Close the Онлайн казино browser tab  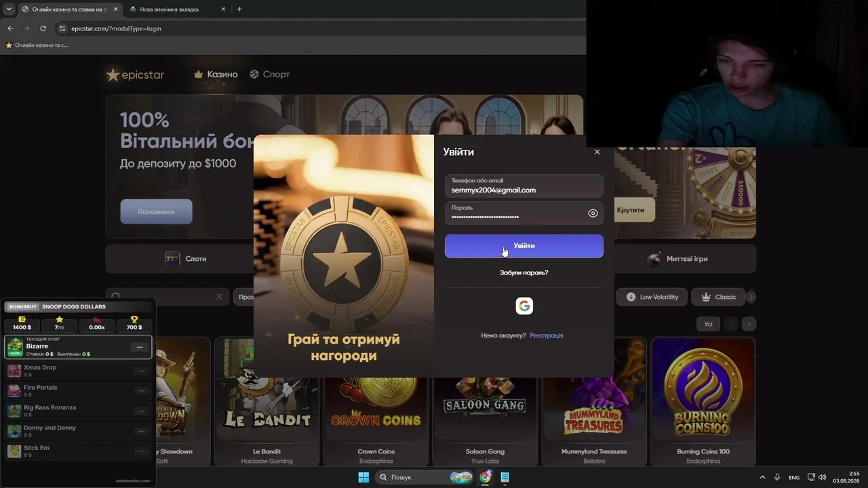[115, 9]
